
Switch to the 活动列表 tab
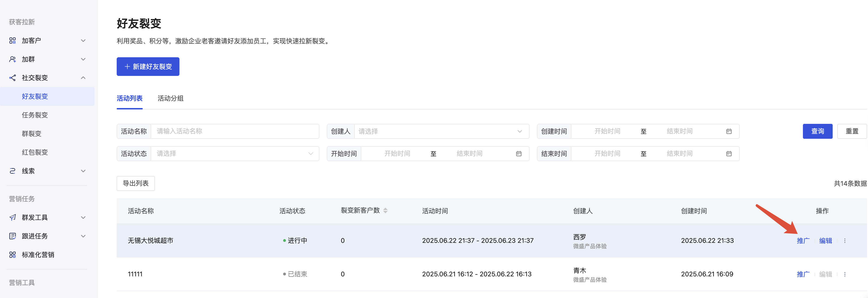tap(129, 98)
